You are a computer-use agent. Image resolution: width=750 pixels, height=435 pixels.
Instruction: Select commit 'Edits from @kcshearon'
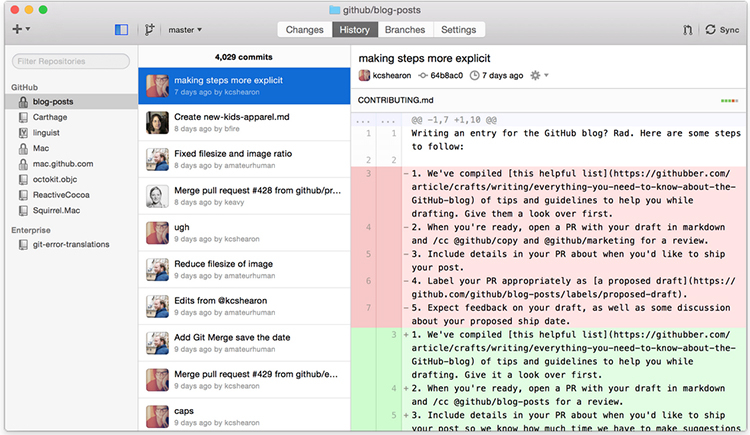point(244,306)
